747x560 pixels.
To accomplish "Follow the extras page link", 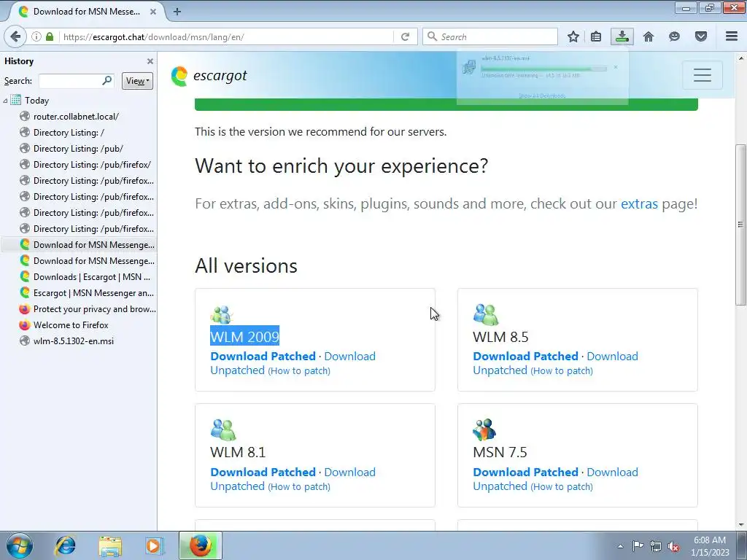I will pyautogui.click(x=639, y=204).
